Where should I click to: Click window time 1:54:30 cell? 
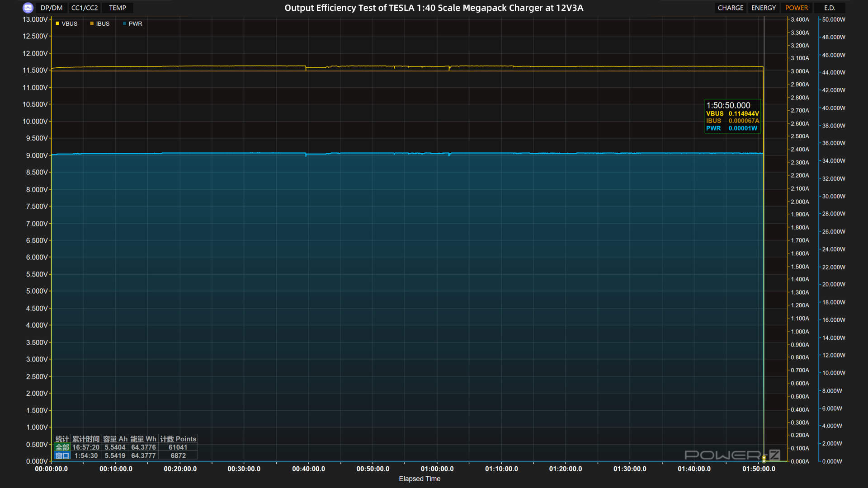pos(86,455)
